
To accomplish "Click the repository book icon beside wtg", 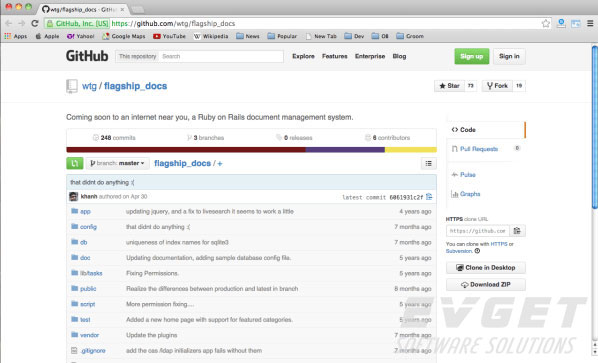I will click(x=71, y=86).
